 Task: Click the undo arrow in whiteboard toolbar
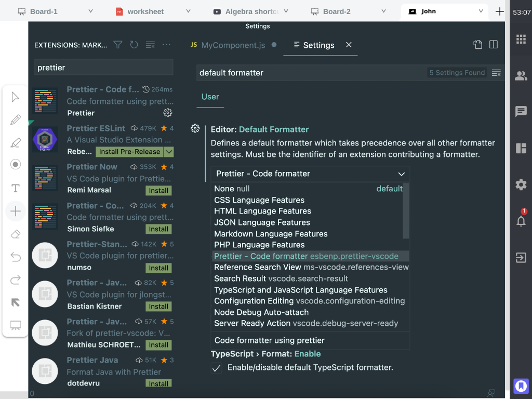coord(16,257)
